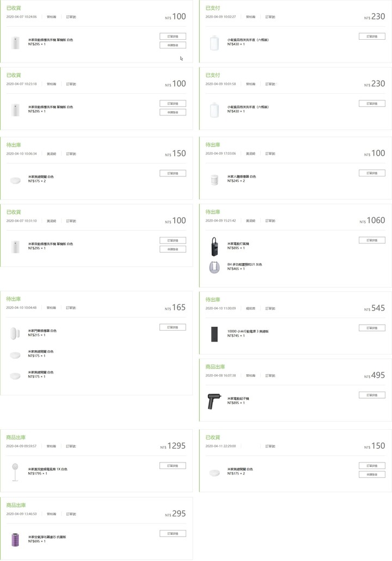Apply for after-sales on the 10:24:06 order
This screenshot has height=561, width=392.
click(x=173, y=45)
